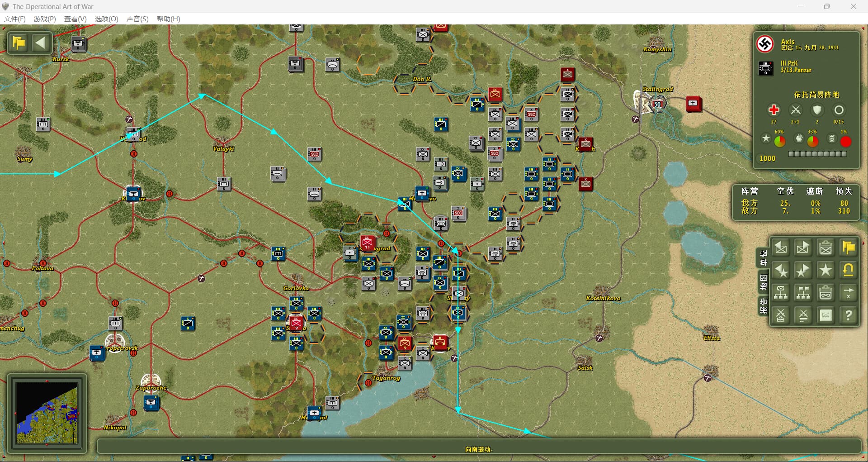Viewport: 868px width, 462px height.
Task: Select the next unit button
Action: tap(803, 248)
